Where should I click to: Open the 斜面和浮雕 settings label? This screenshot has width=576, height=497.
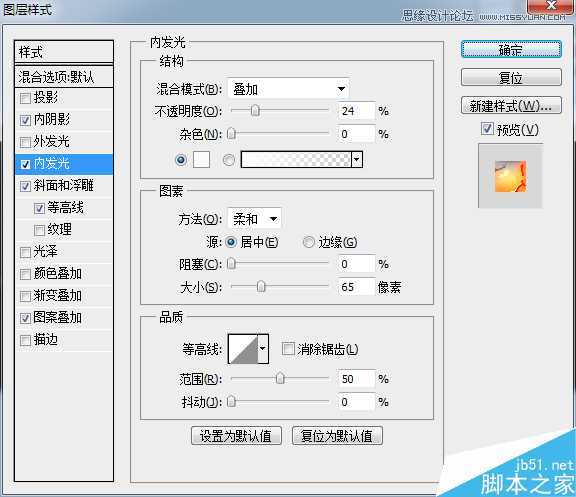click(64, 186)
